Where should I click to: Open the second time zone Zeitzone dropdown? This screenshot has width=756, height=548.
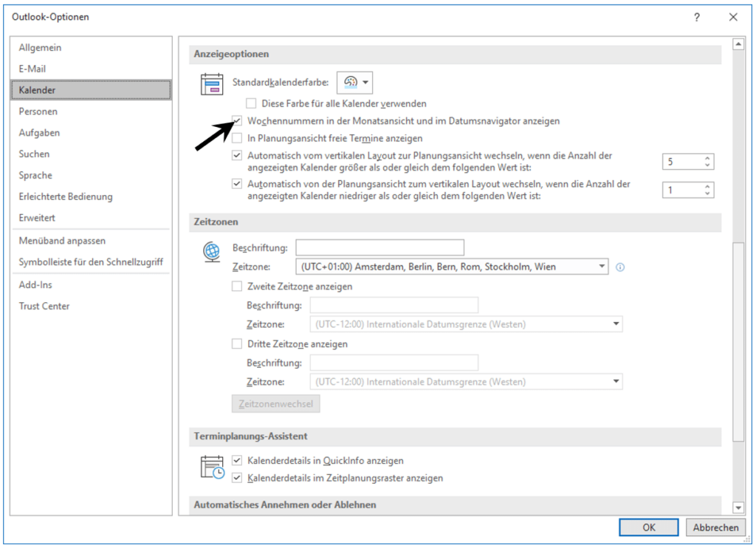click(466, 324)
